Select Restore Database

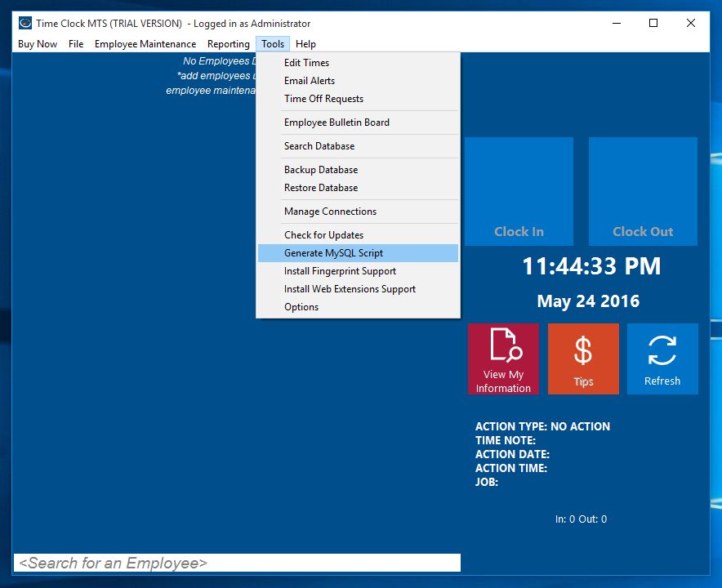pos(359,188)
